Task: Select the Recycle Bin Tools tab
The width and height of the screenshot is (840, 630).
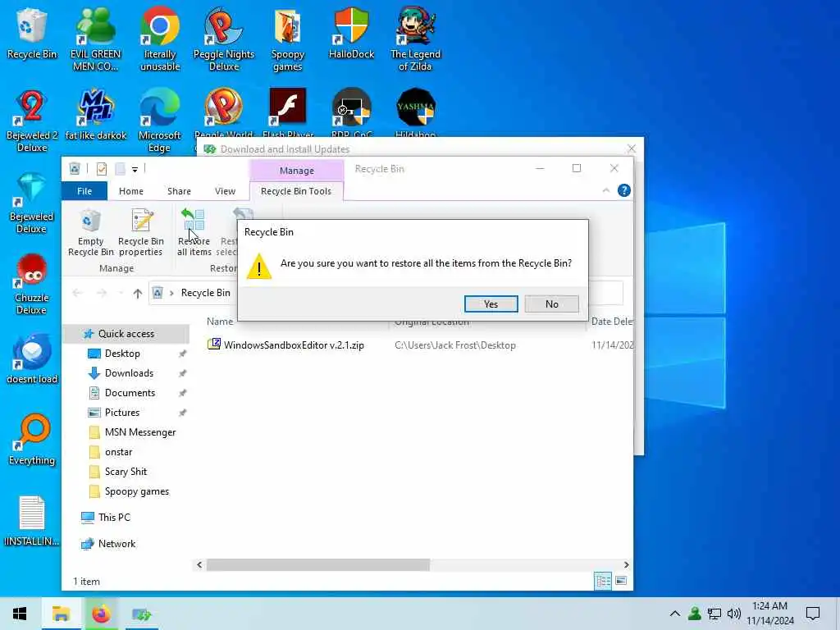Action: click(x=296, y=190)
